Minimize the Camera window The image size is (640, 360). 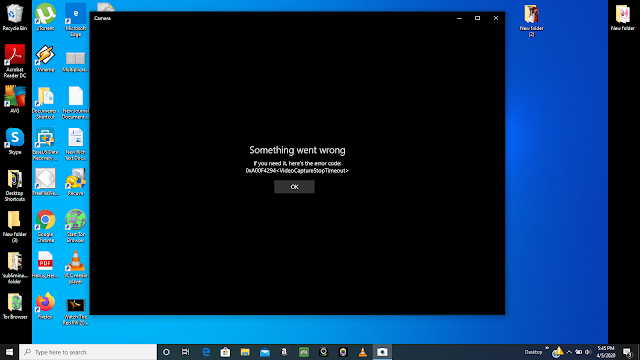coord(459,18)
